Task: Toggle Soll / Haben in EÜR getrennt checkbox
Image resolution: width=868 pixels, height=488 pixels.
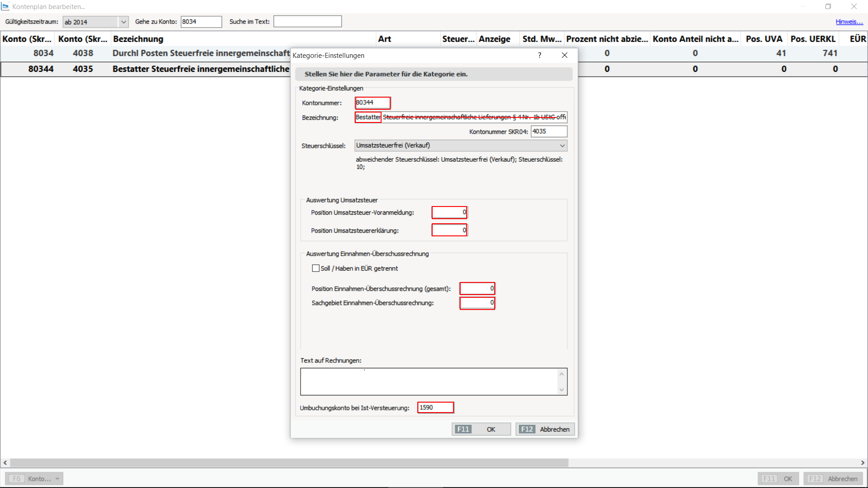Action: click(x=316, y=268)
